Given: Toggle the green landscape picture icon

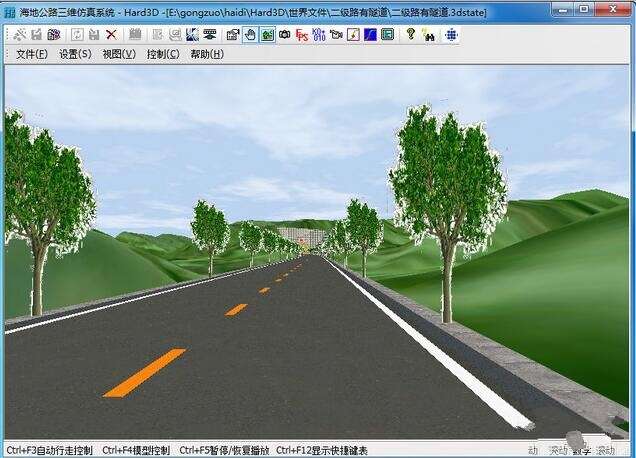Looking at the screenshot, I should (267, 35).
